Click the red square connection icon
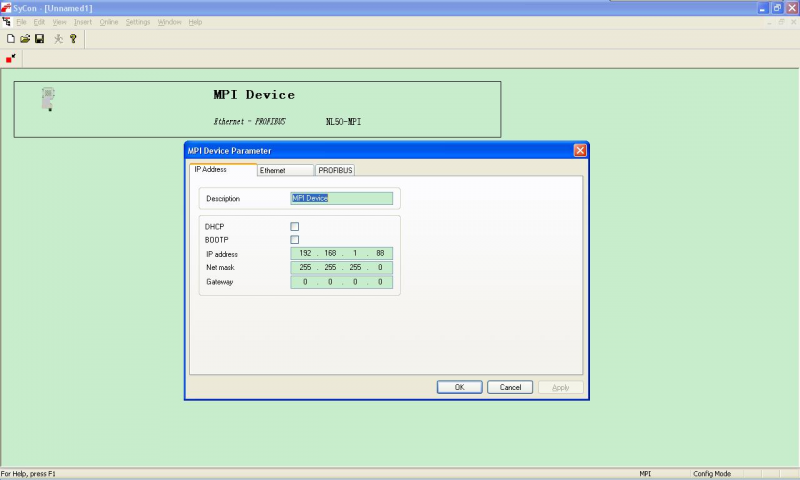Image resolution: width=800 pixels, height=480 pixels. coord(11,59)
